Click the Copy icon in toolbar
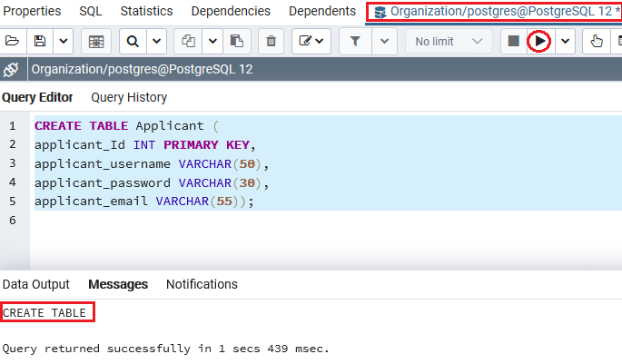 tap(188, 41)
